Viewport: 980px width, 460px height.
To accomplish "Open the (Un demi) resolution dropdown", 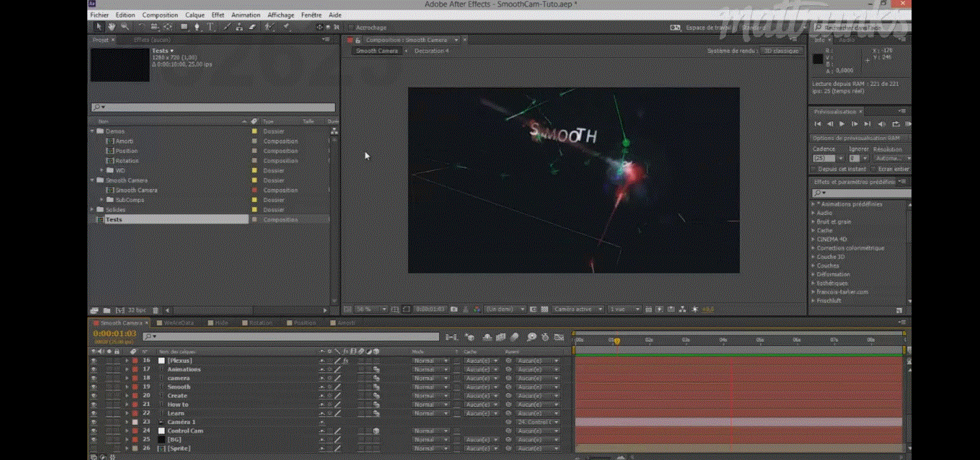I will click(505, 309).
